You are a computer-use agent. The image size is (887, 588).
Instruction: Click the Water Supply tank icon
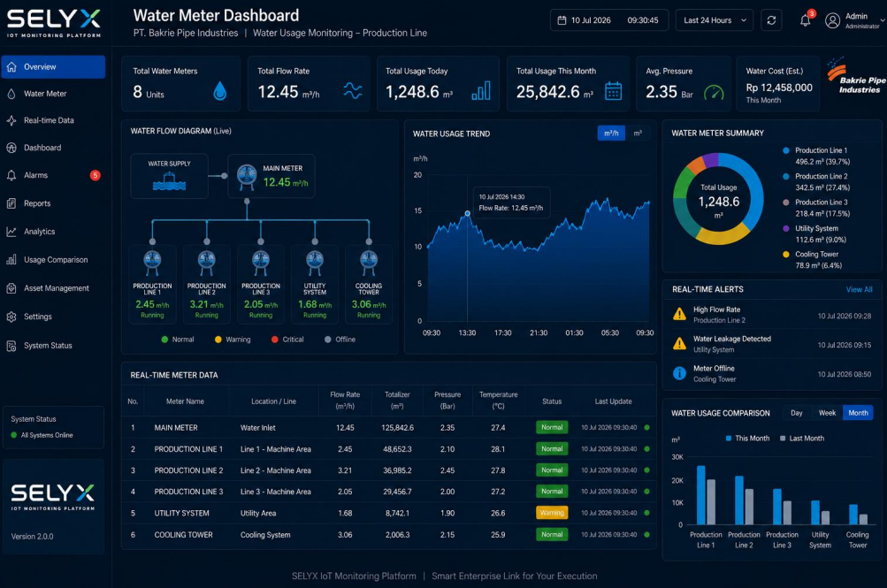click(x=169, y=182)
